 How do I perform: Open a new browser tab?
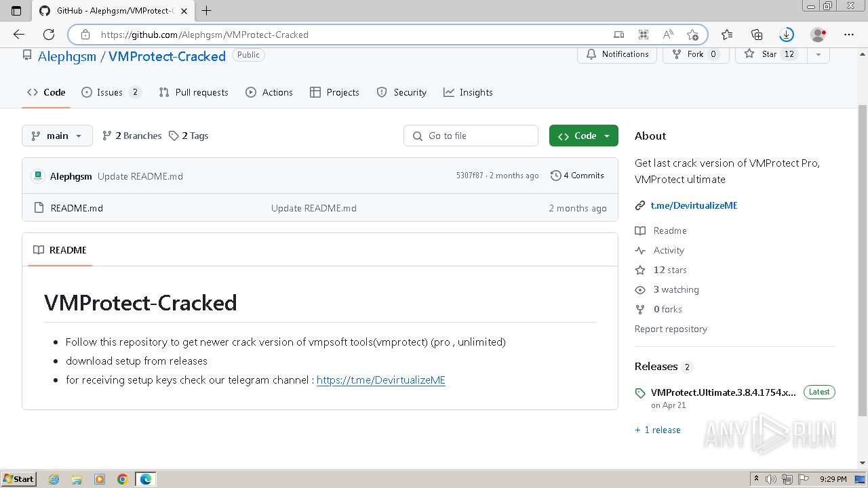tap(207, 10)
